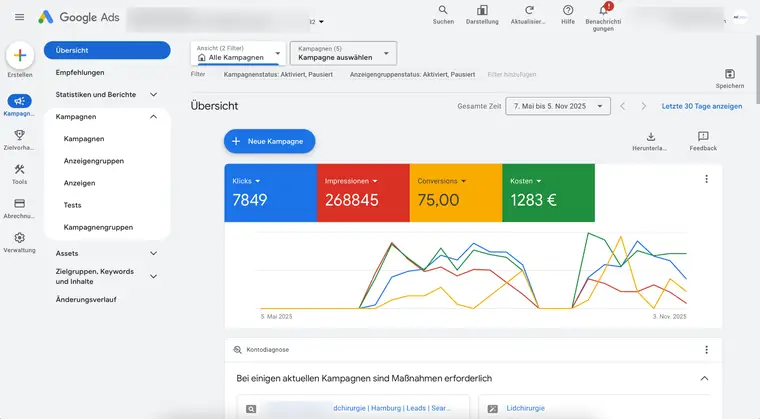Screen dimensions: 760x419
Task: Open the Abrechnung credit card icon
Action: click(x=19, y=203)
